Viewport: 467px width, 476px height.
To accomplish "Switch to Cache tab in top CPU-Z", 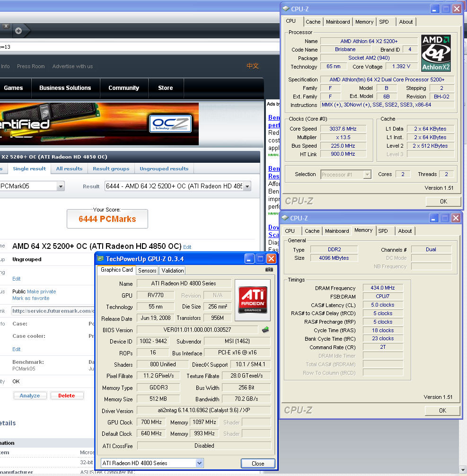I will pos(313,22).
